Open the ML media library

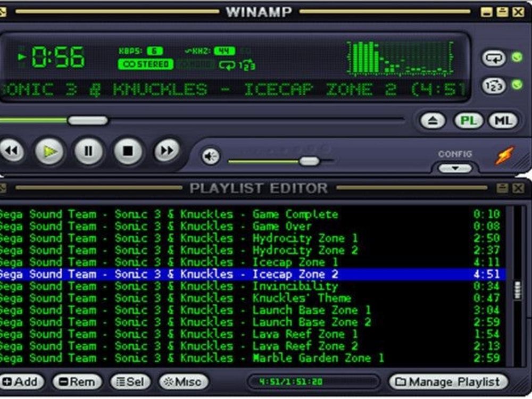point(502,121)
